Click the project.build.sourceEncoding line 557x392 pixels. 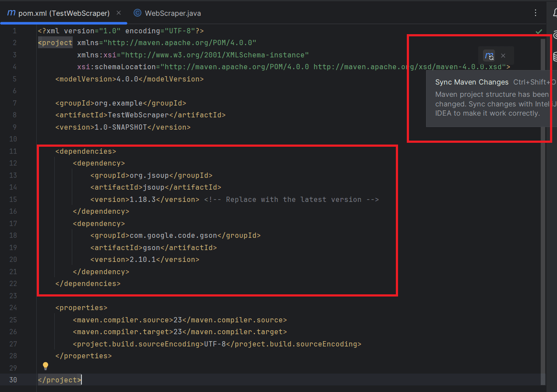coord(217,344)
